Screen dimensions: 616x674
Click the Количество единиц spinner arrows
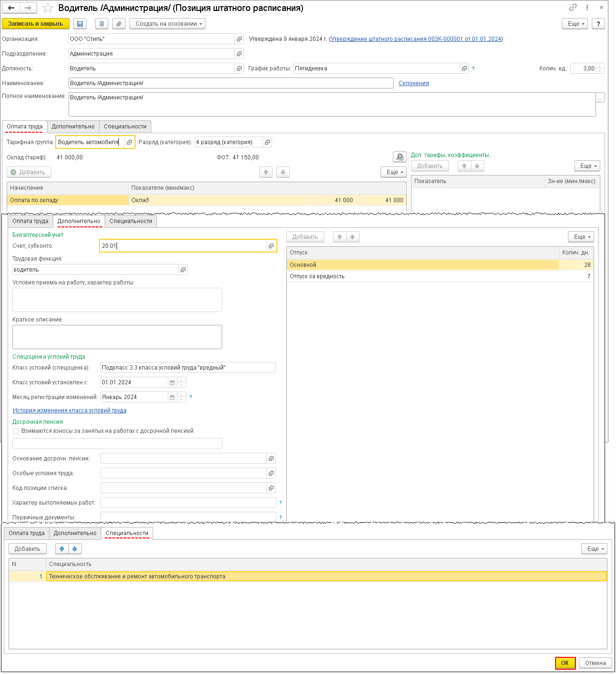(600, 68)
